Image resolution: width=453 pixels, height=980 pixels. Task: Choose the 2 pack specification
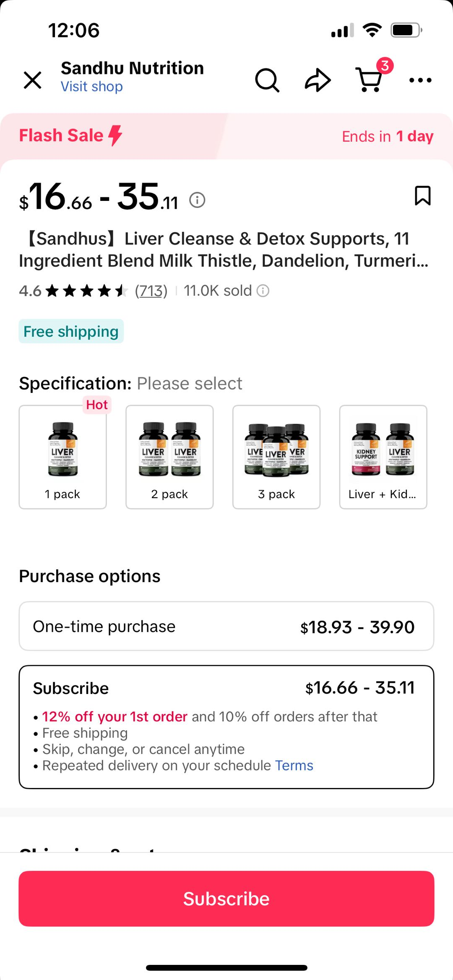[169, 457]
